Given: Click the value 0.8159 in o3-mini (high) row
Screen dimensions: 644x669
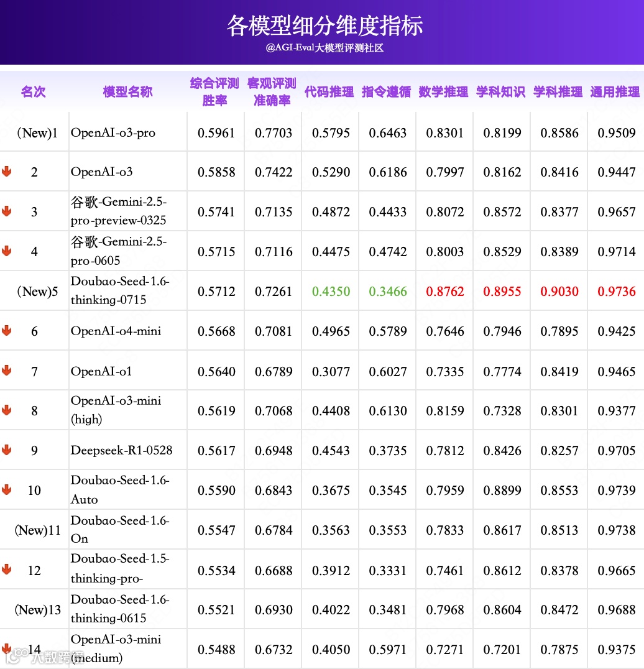Looking at the screenshot, I should (445, 410).
